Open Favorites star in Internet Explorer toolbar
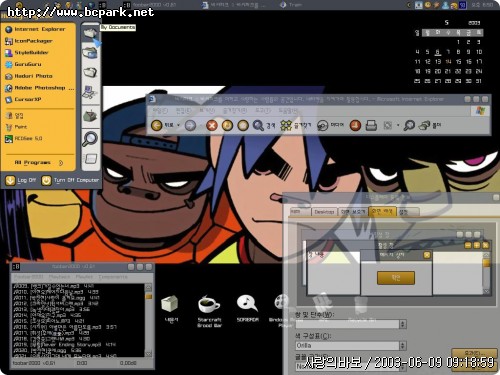This screenshot has width=500, height=375. (296, 125)
